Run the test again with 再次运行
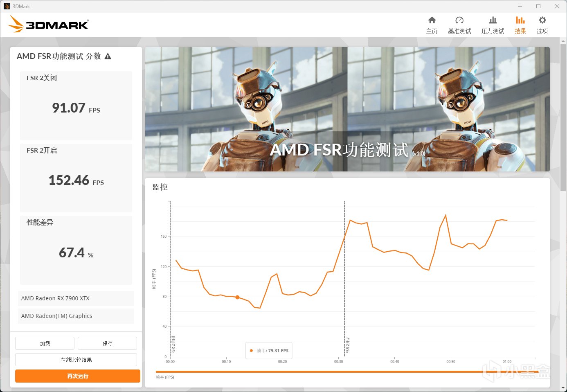 coord(78,376)
